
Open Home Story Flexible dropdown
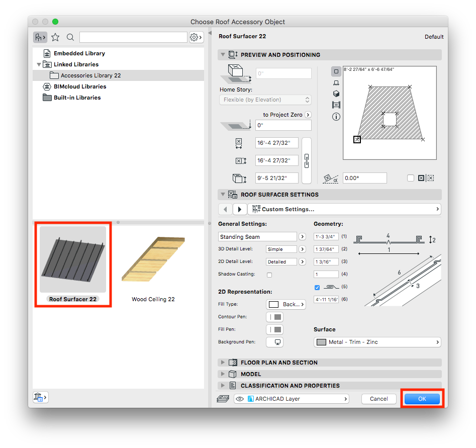(x=265, y=100)
